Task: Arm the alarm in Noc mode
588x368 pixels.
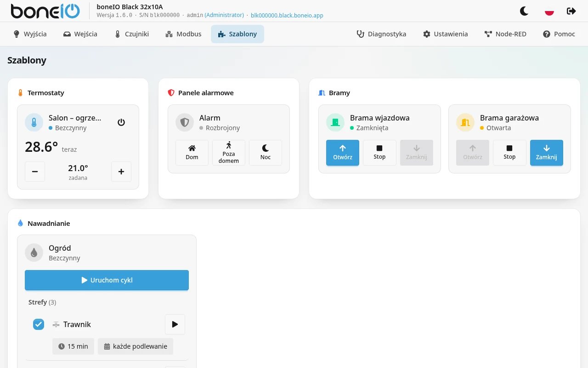Action: coord(266,153)
